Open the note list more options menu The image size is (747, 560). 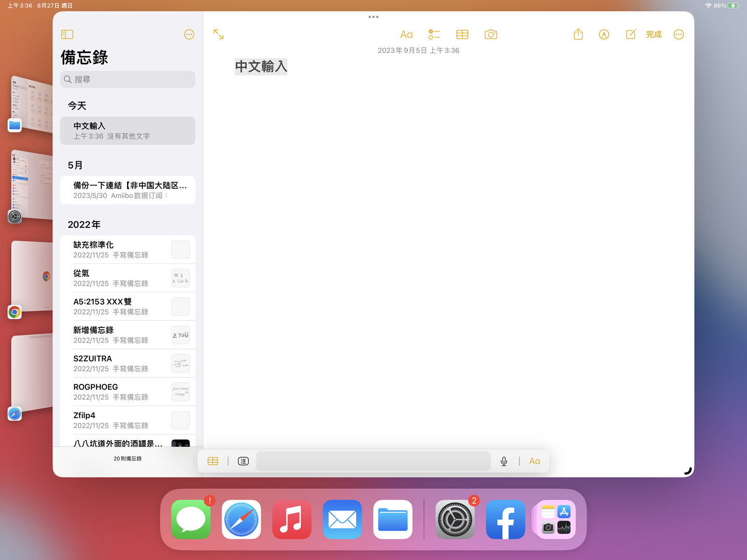click(189, 35)
